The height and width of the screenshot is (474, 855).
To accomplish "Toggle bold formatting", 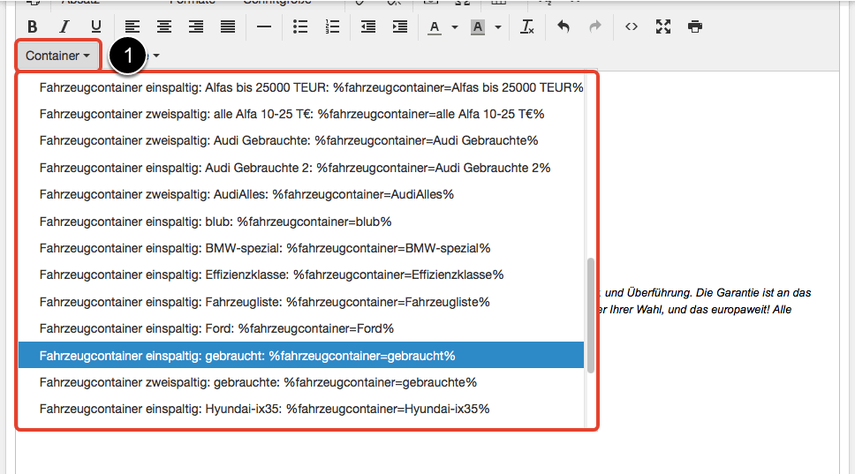I will tap(33, 27).
